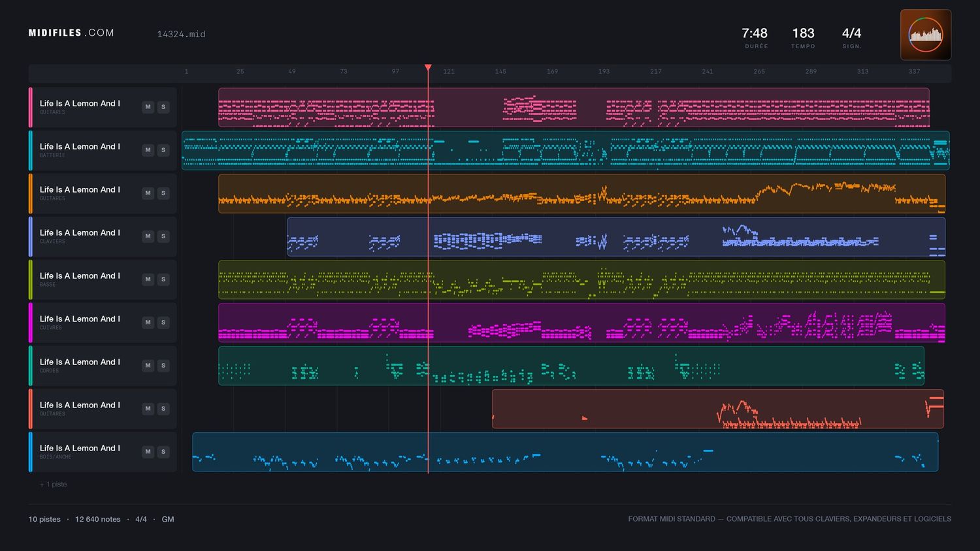Viewport: 980px width, 551px height.
Task: Select the blue BOIS/ANCHE note clip
Action: coord(565,452)
